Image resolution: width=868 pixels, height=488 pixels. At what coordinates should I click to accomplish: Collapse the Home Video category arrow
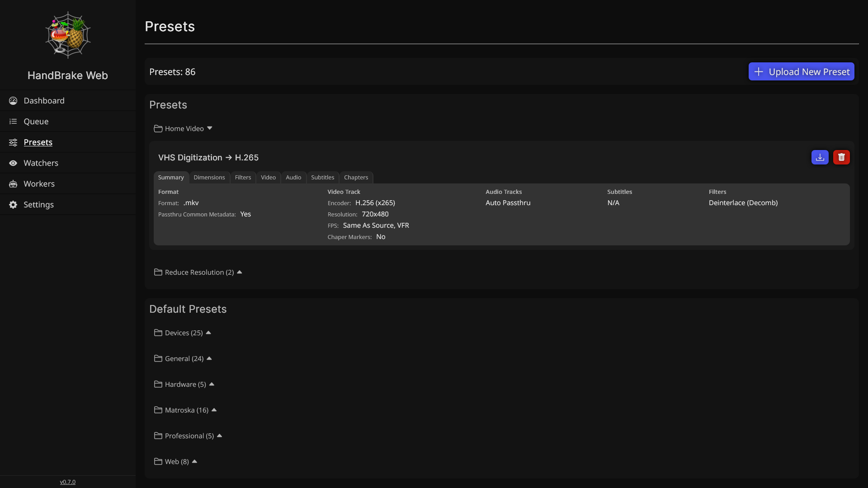(x=210, y=128)
